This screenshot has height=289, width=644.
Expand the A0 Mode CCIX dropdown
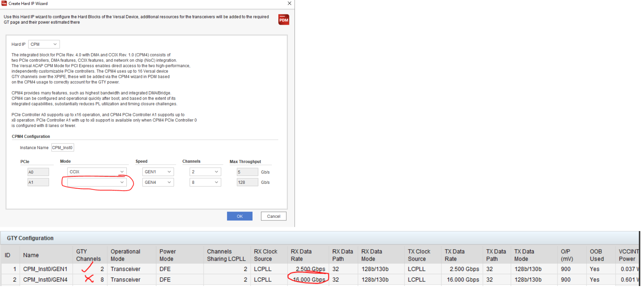click(97, 172)
